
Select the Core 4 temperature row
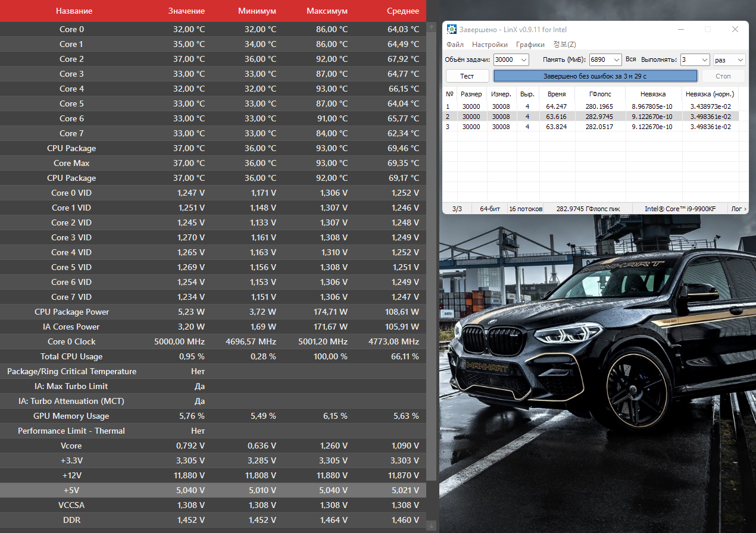pos(213,89)
